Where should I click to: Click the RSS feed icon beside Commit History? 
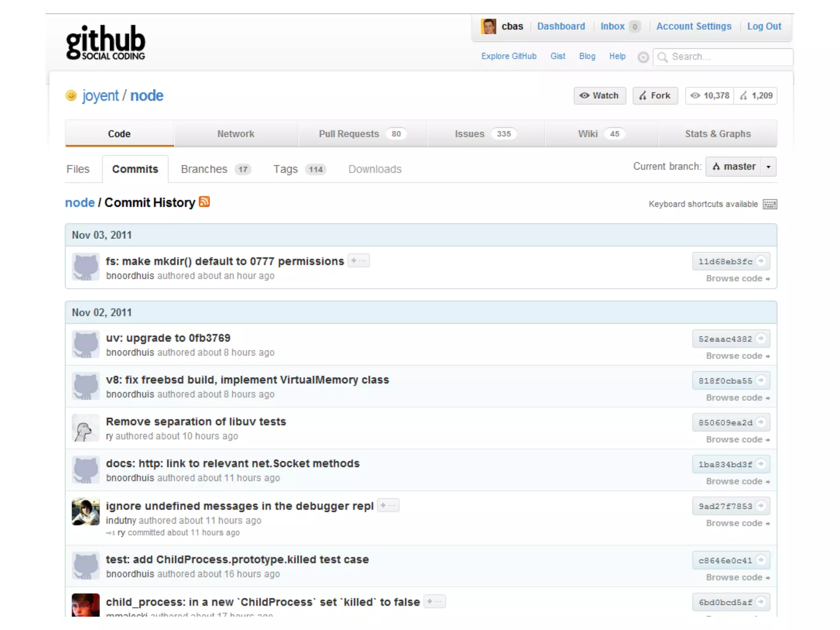pos(204,202)
